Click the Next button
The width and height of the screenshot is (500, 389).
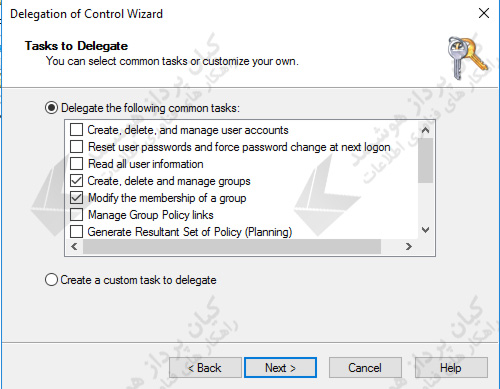point(280,368)
